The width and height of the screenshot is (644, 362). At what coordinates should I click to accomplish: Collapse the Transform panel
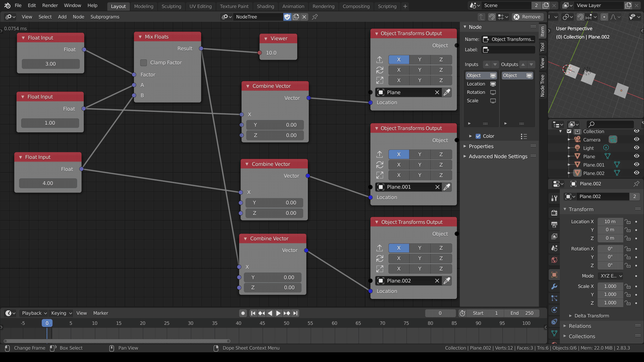point(581,209)
